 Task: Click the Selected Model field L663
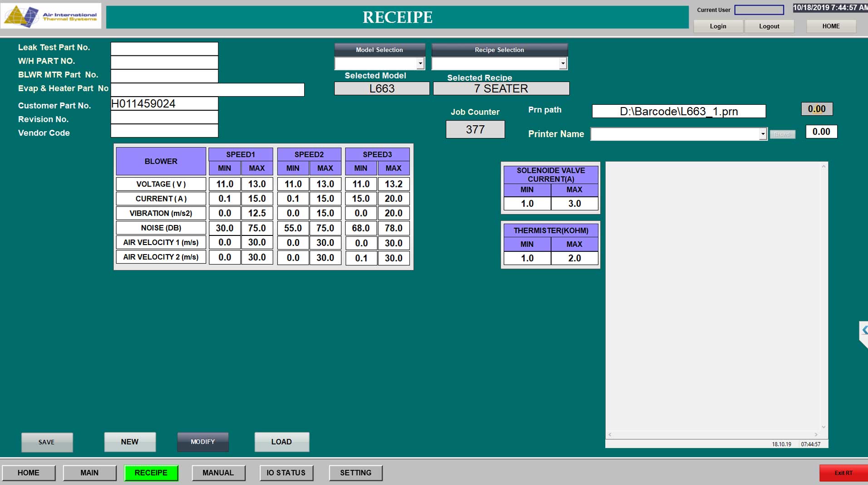(382, 88)
